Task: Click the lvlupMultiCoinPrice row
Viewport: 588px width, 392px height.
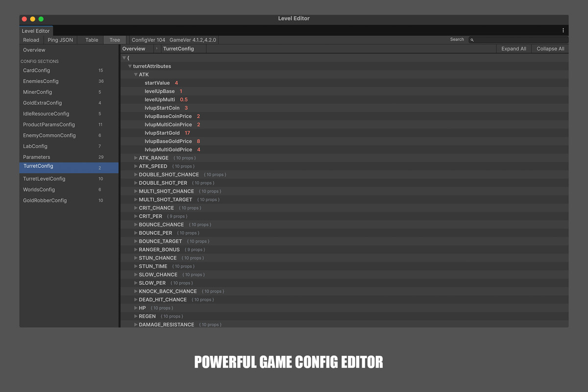Action: pos(345,124)
